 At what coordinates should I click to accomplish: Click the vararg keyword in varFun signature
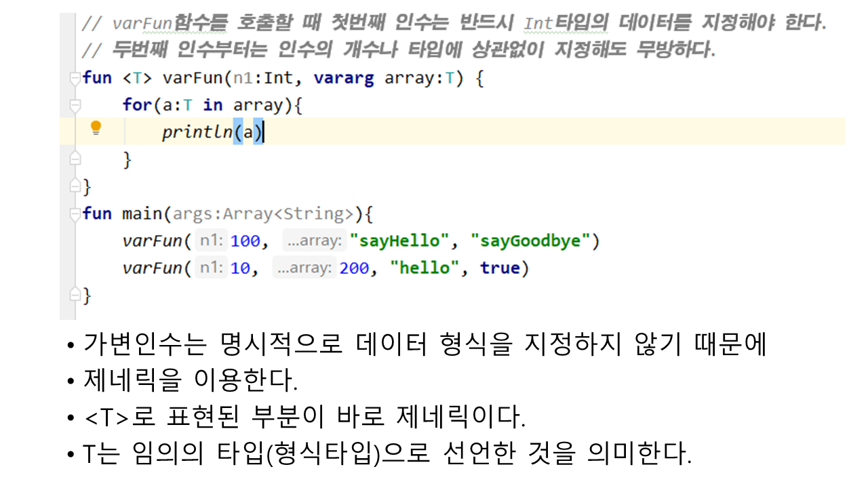tap(343, 78)
